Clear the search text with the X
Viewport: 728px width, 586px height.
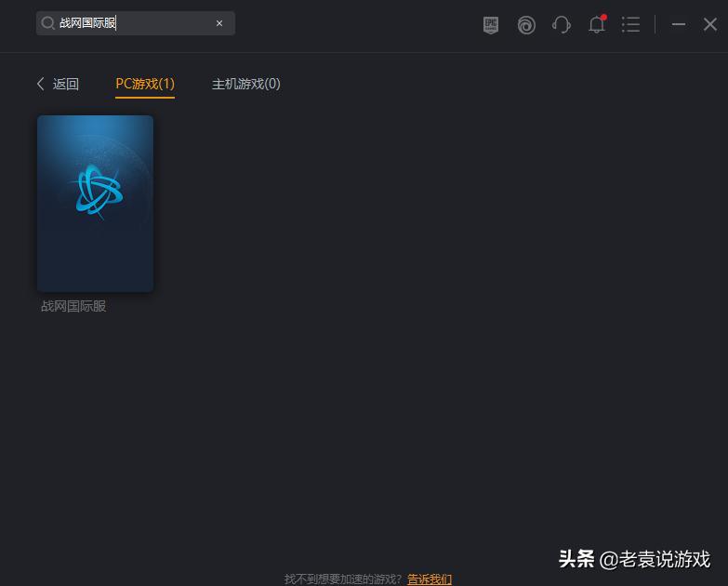click(x=219, y=23)
